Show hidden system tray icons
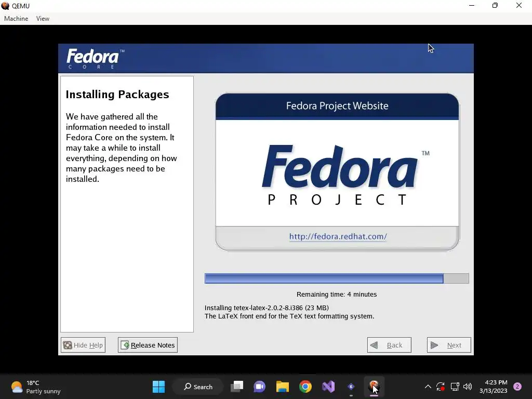 [428, 387]
